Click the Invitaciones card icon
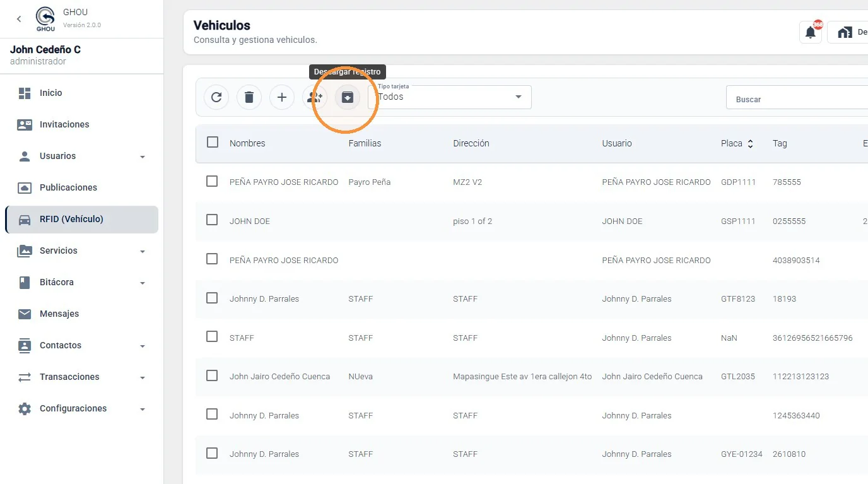 click(x=25, y=124)
